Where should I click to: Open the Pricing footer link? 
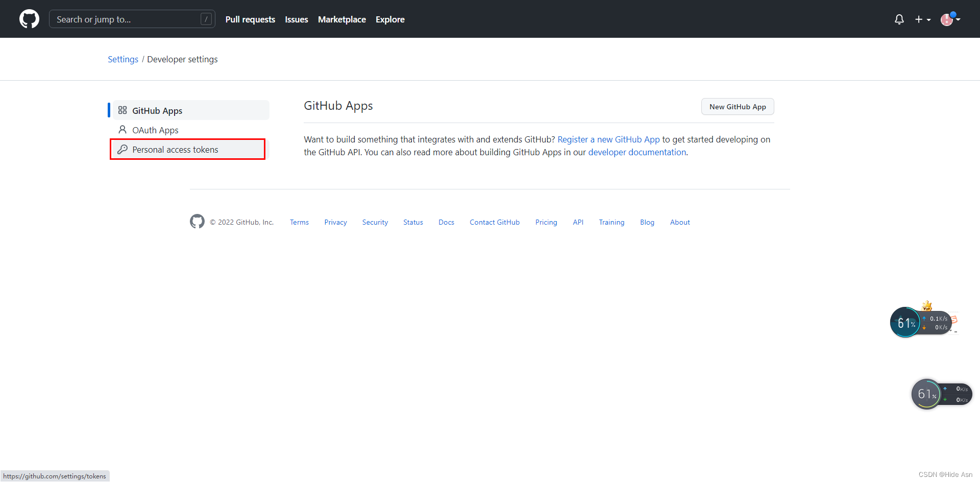click(x=546, y=222)
